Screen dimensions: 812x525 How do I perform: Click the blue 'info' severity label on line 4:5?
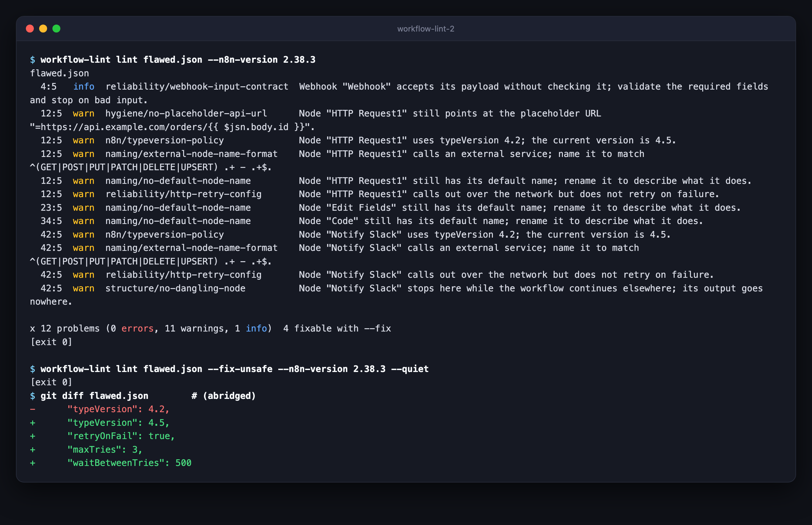click(x=84, y=87)
